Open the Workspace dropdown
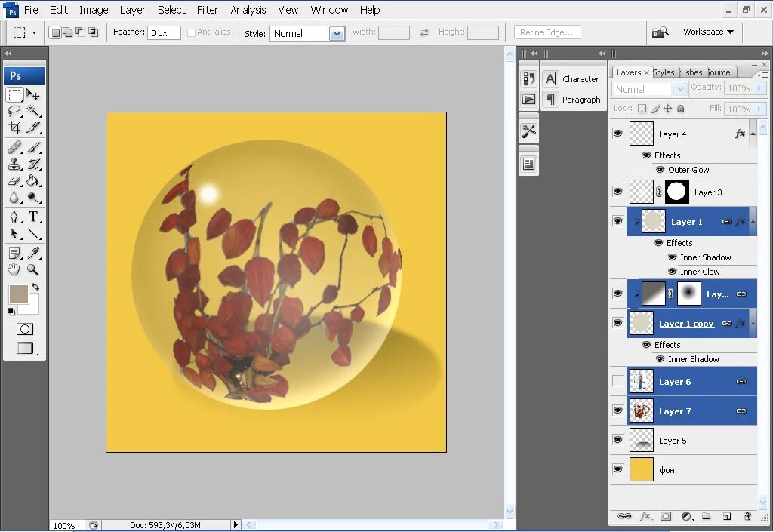773x532 pixels. [x=708, y=32]
